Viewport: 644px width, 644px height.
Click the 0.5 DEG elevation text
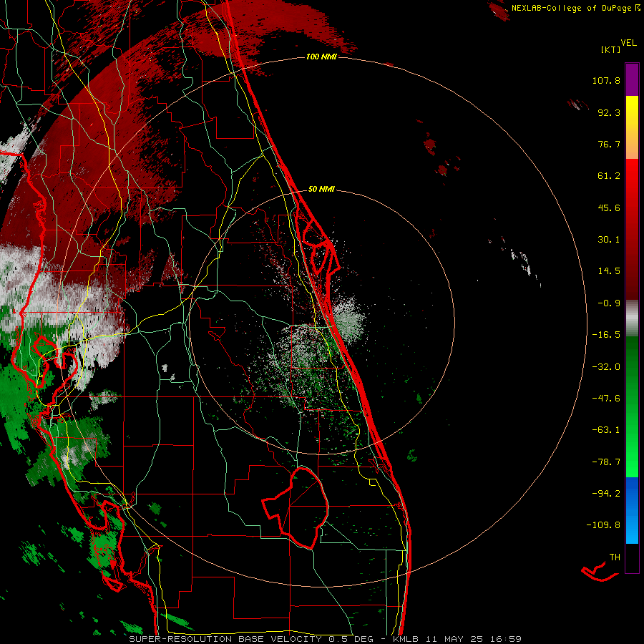351,639
